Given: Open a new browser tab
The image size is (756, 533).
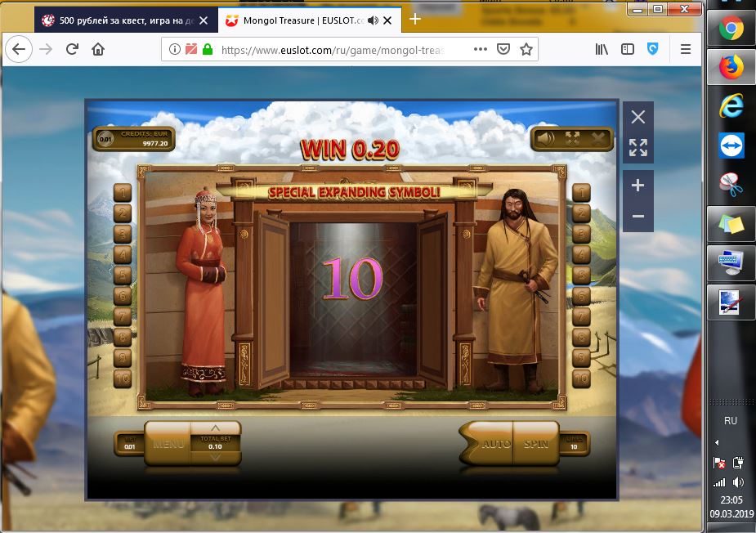Looking at the screenshot, I should [415, 19].
